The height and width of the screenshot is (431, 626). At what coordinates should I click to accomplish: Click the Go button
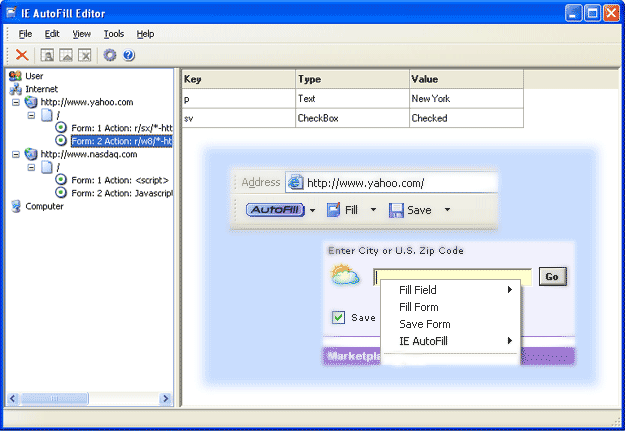(552, 277)
